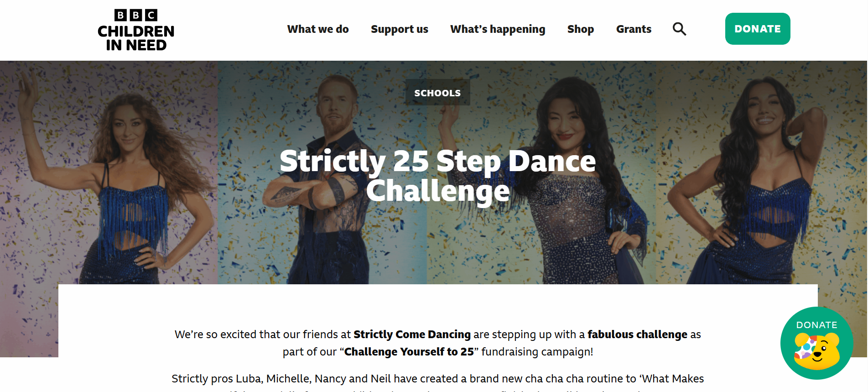
Task: Click the "Strictly 25 Step Dance Challenge" heading
Action: (x=437, y=176)
